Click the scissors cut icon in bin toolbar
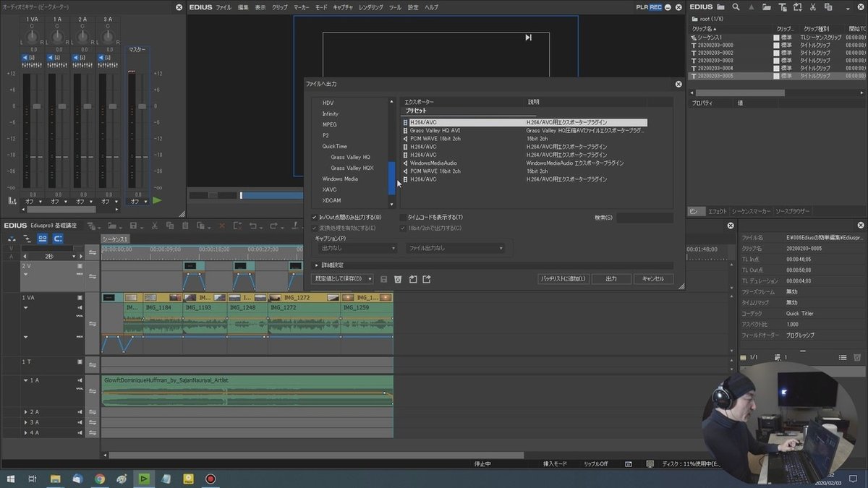 (814, 7)
